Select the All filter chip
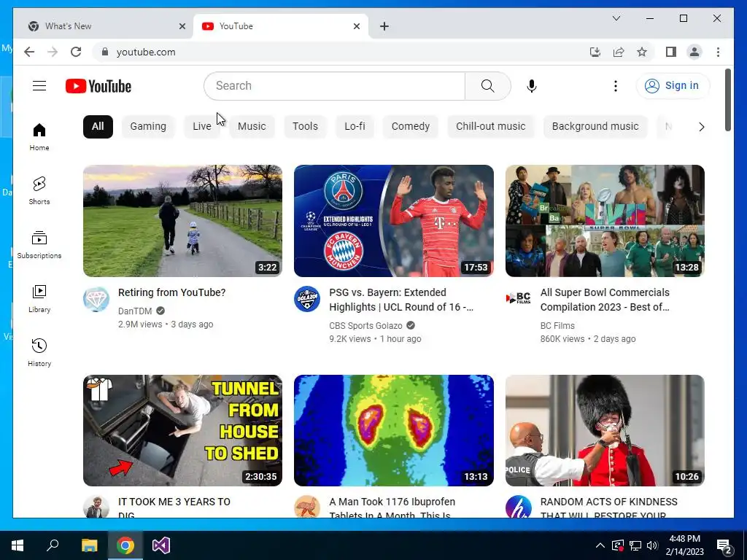Screen dimensions: 747x560 98,127
